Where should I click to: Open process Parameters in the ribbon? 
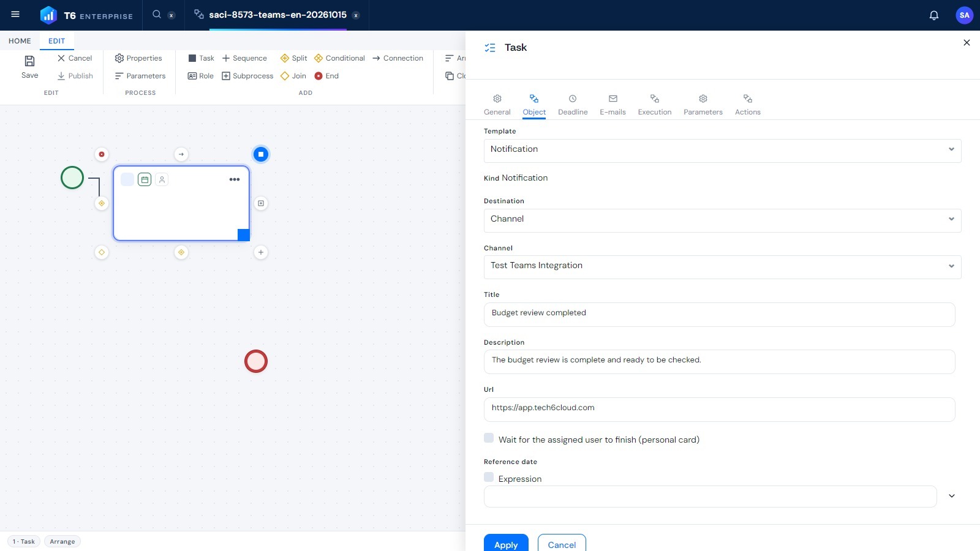point(140,76)
